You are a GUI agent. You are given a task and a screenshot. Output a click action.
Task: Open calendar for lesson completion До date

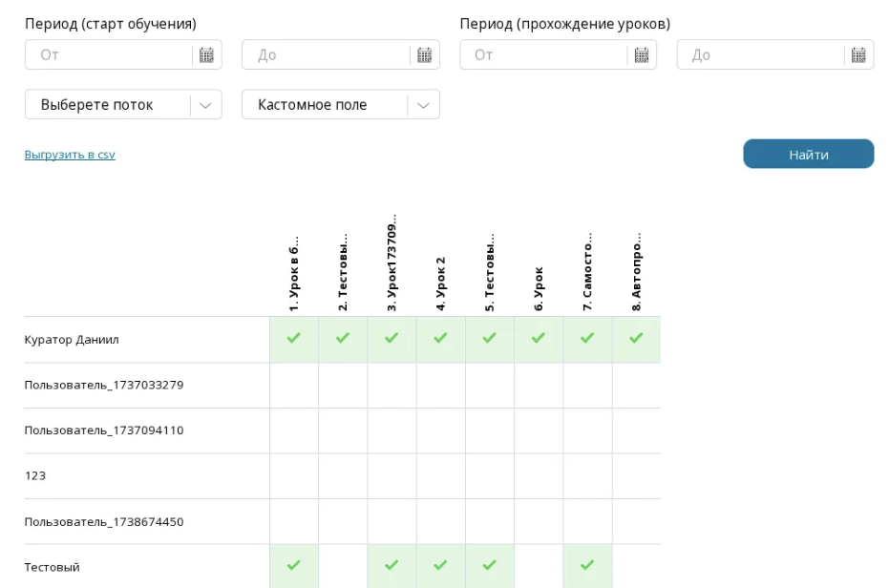pyautogui.click(x=858, y=55)
